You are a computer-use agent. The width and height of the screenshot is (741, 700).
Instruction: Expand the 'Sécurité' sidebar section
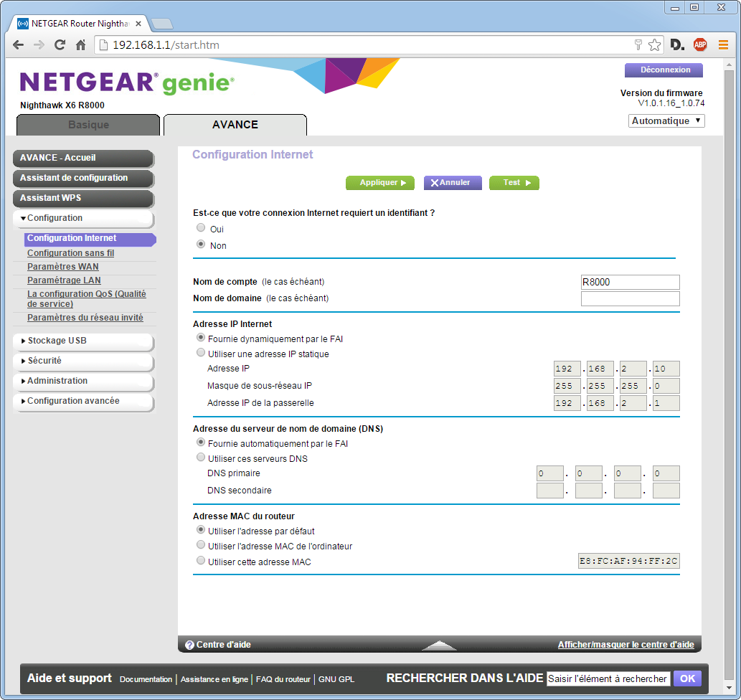click(x=82, y=361)
